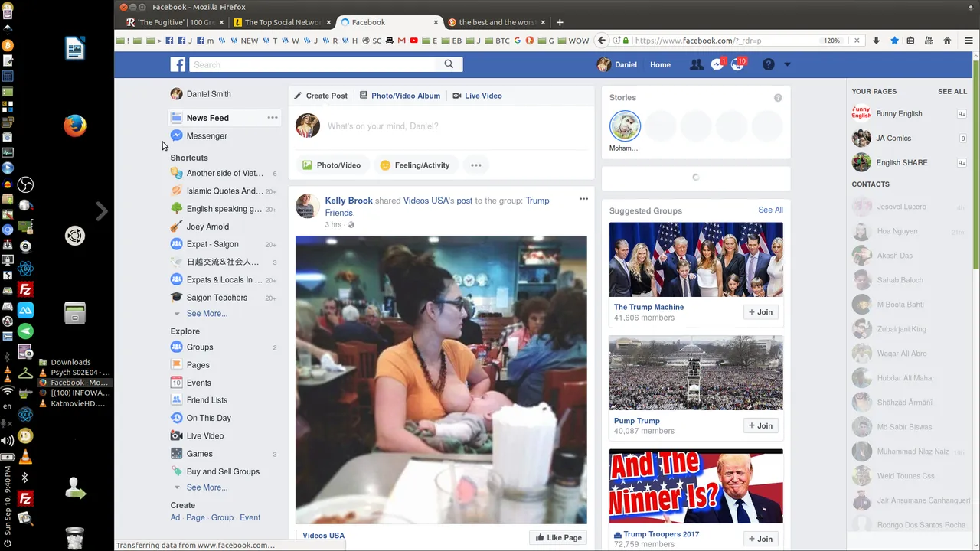The height and width of the screenshot is (551, 980).
Task: Open Kelly Brook profile link
Action: (x=348, y=201)
